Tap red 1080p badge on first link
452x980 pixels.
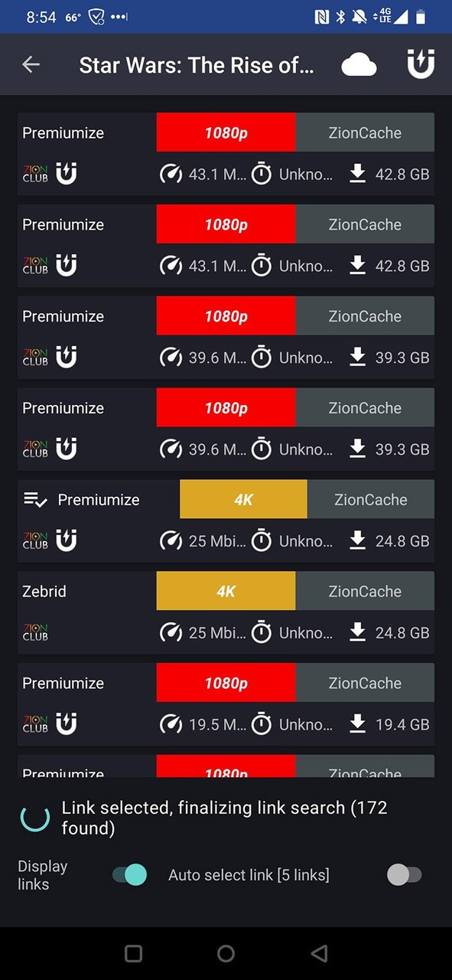point(226,132)
